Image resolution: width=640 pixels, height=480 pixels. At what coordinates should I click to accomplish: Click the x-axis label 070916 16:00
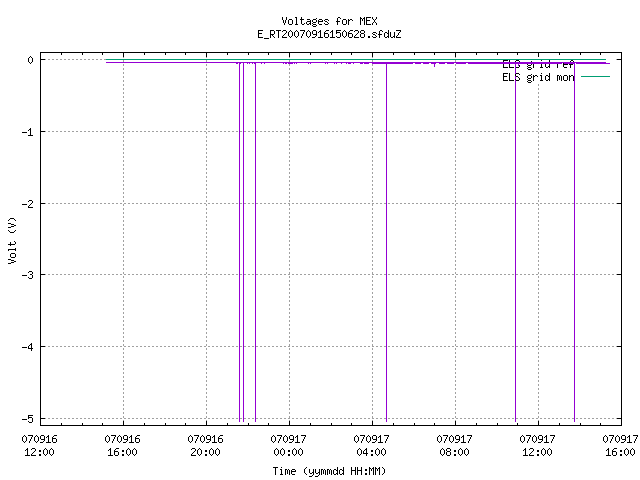(122, 446)
